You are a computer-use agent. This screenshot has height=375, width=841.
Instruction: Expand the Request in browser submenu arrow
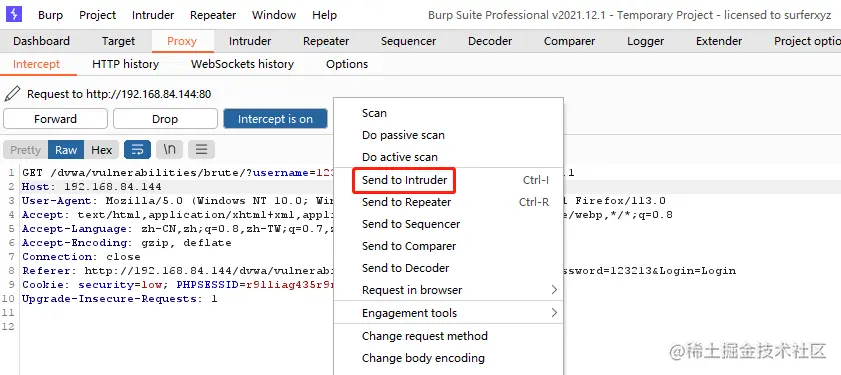point(554,290)
